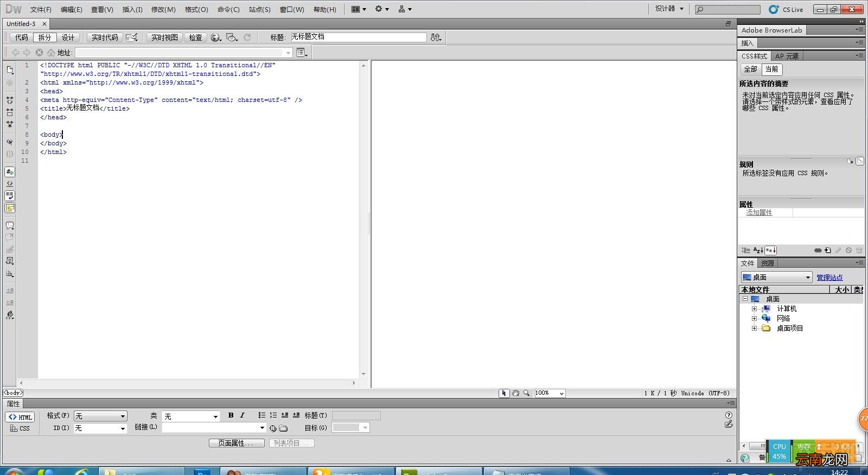Expand the 计算机 tree node
The image size is (868, 475).
pos(754,309)
